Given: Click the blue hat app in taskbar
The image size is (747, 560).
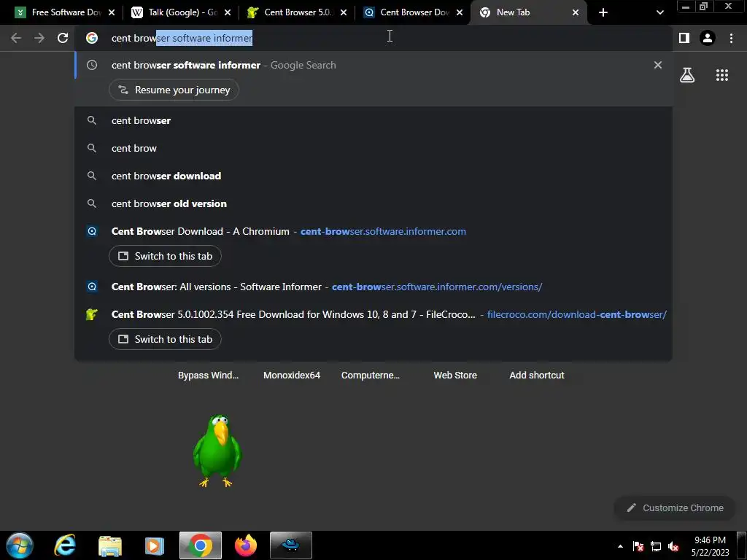Looking at the screenshot, I should click(291, 545).
